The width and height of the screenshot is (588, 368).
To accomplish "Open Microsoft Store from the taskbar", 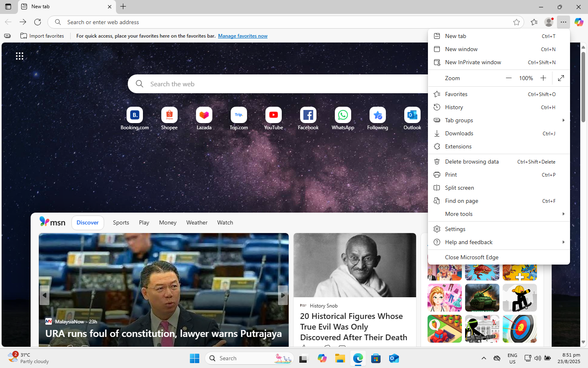I will point(376,358).
